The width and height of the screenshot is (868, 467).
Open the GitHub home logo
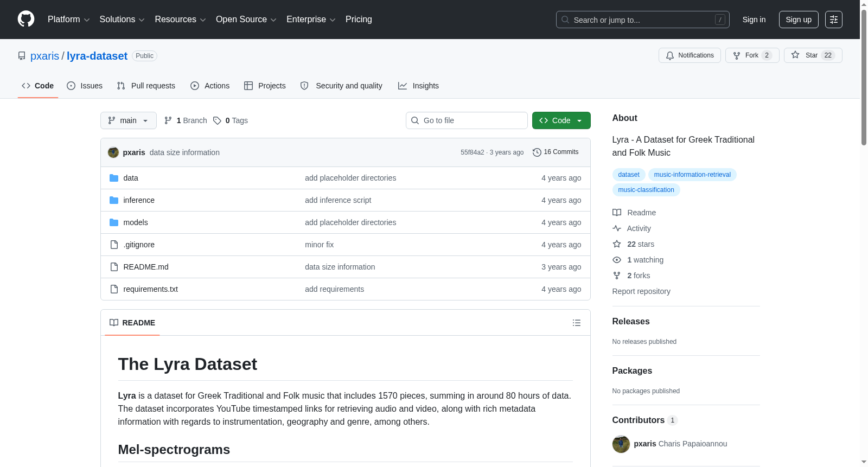click(x=26, y=19)
